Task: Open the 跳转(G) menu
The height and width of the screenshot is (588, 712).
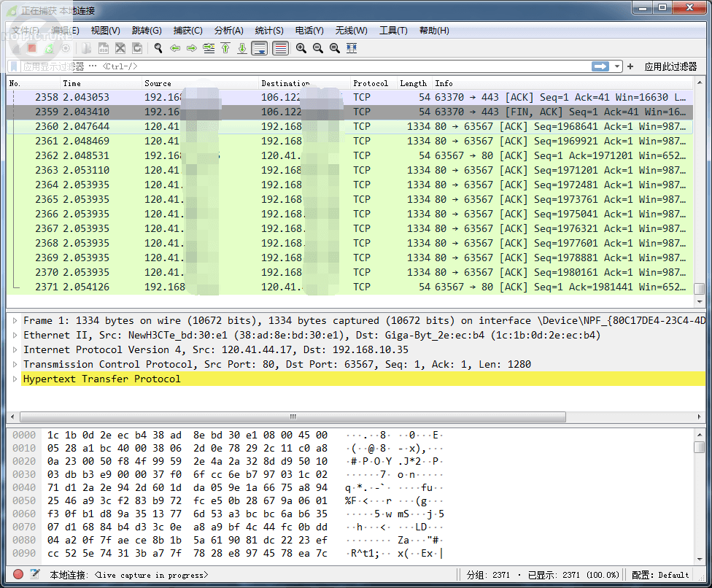Action: click(147, 31)
